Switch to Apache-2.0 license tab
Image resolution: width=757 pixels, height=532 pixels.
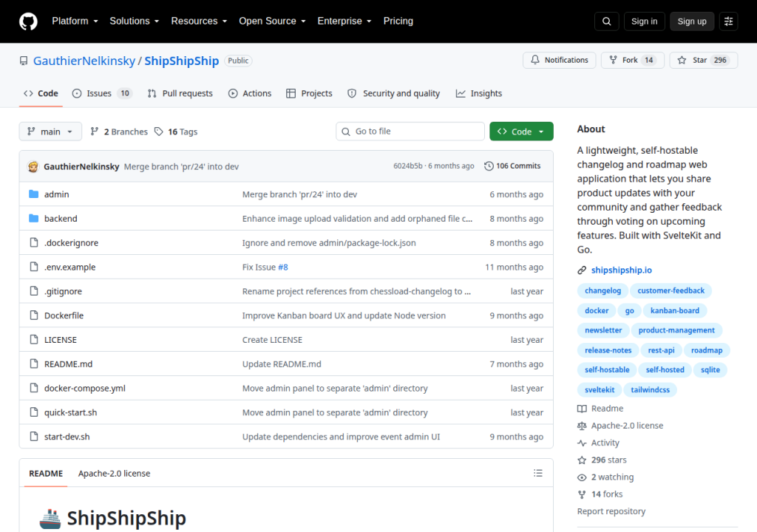point(114,474)
